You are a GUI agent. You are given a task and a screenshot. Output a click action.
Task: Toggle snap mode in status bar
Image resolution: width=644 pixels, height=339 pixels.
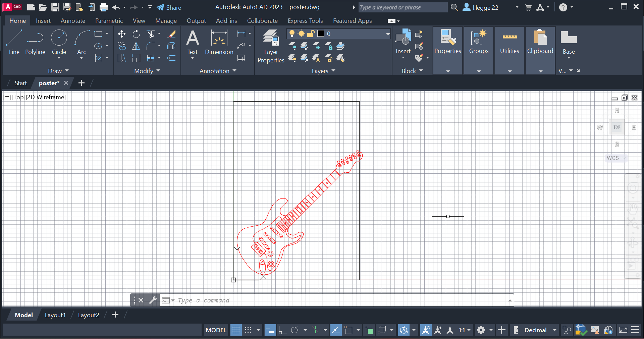tap(248, 330)
